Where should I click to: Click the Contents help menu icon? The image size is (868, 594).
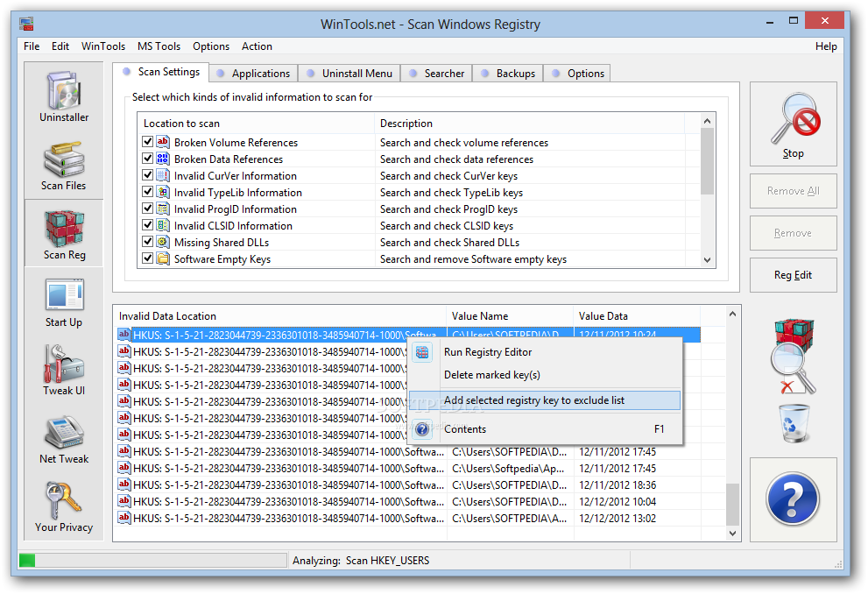click(422, 429)
